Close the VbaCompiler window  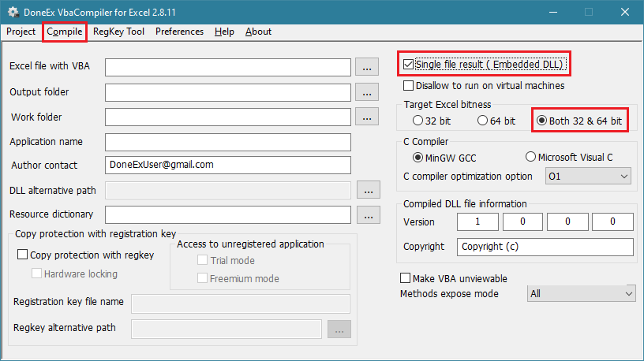[625, 12]
